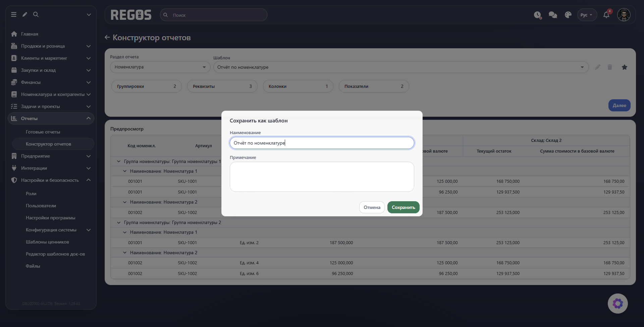644x327 pixels.
Task: Open the Раздел отчета Номенклатура dropdown
Action: point(160,67)
